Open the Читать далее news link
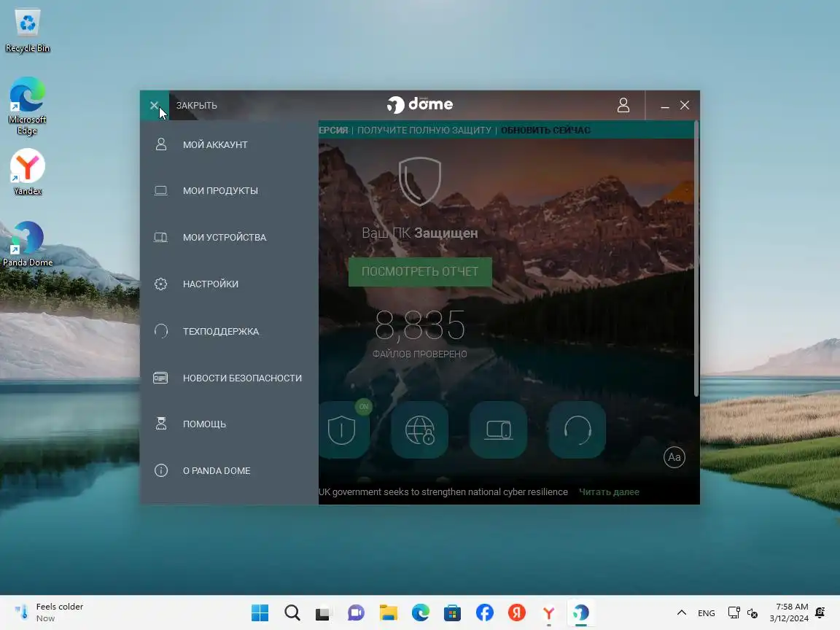The image size is (840, 630). 609,491
